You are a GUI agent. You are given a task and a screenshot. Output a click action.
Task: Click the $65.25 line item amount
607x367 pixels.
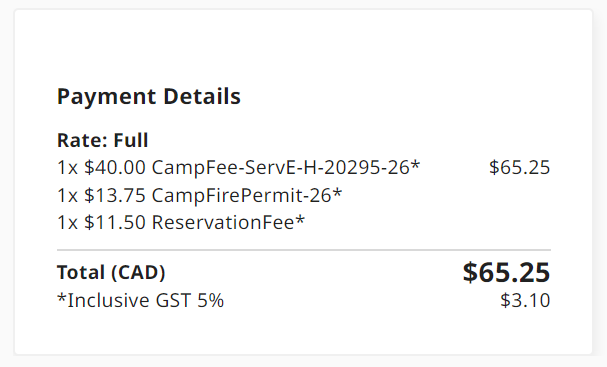coord(520,168)
